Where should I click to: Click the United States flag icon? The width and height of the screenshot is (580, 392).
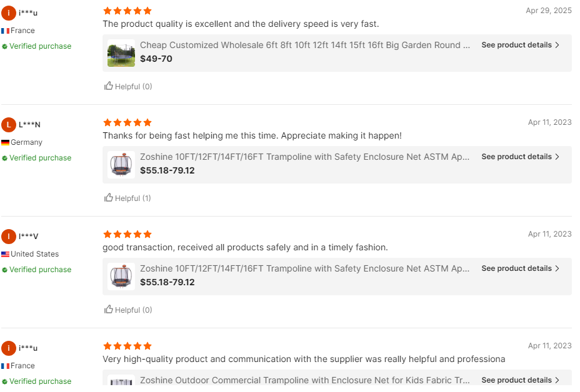click(5, 254)
